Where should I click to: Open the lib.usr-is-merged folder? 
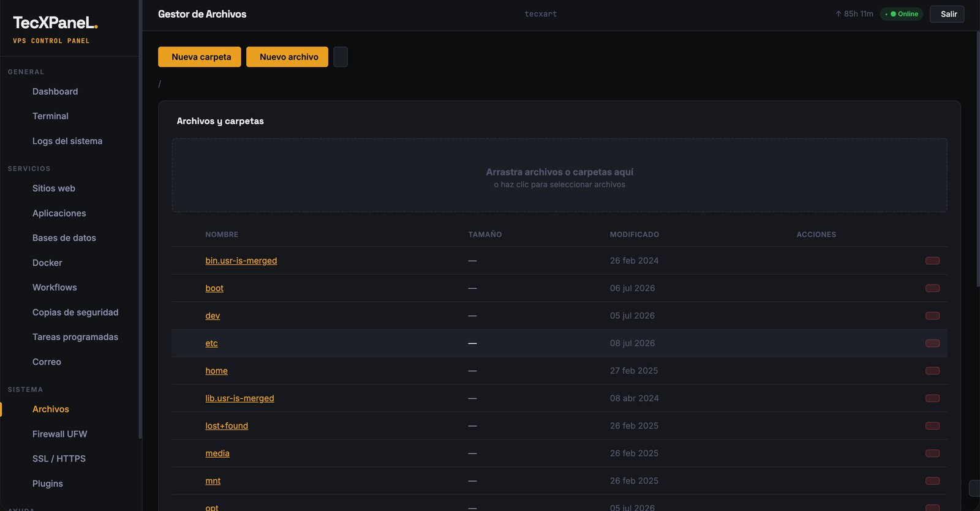pos(239,398)
